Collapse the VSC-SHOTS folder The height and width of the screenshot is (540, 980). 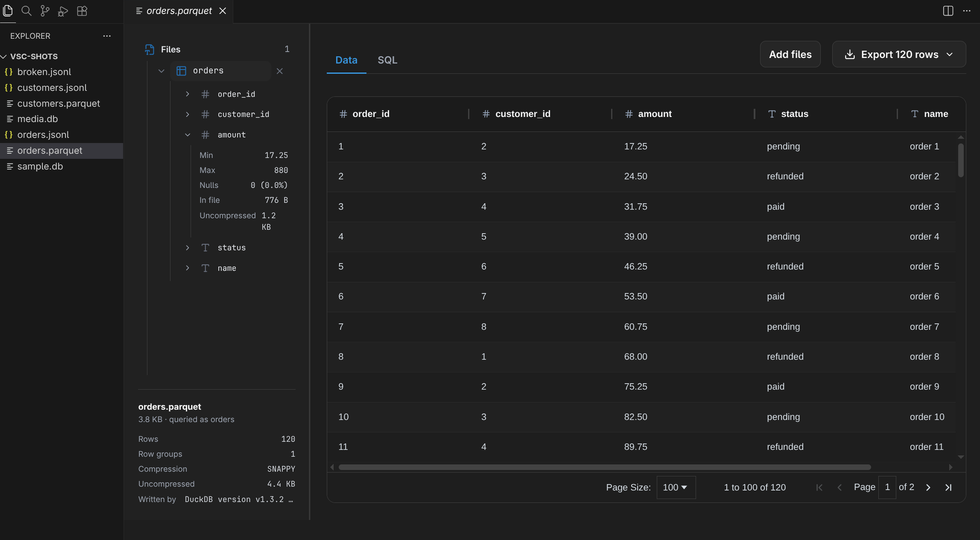click(4, 57)
